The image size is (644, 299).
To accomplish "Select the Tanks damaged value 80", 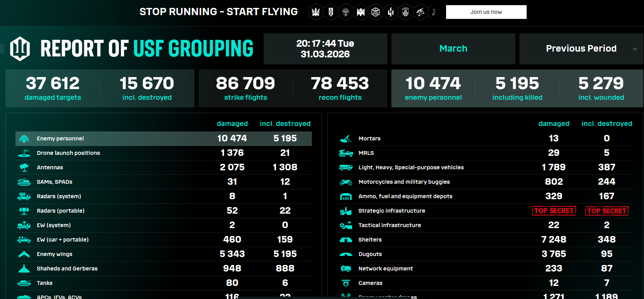I will (232, 283).
